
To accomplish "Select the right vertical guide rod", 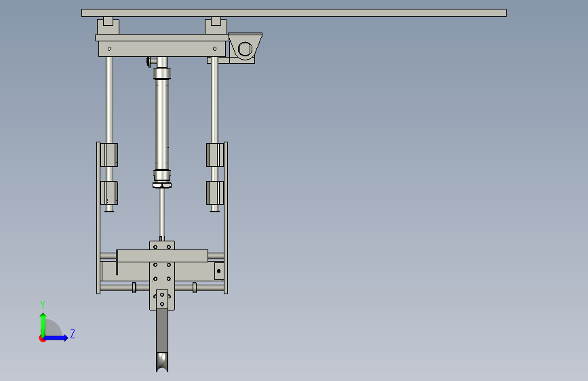I will pos(214,100).
